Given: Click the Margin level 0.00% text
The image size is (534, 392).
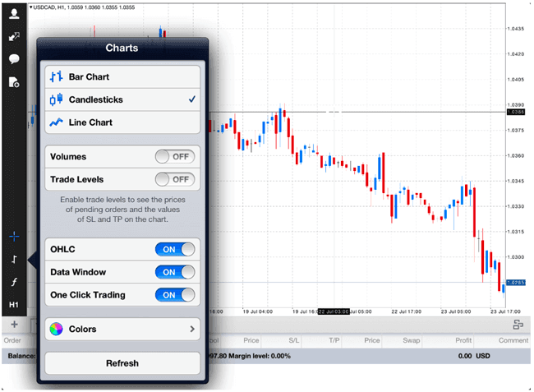Looking at the screenshot, I should 260,356.
